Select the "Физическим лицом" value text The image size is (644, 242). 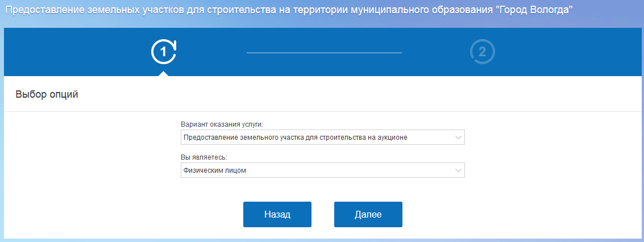click(x=215, y=170)
